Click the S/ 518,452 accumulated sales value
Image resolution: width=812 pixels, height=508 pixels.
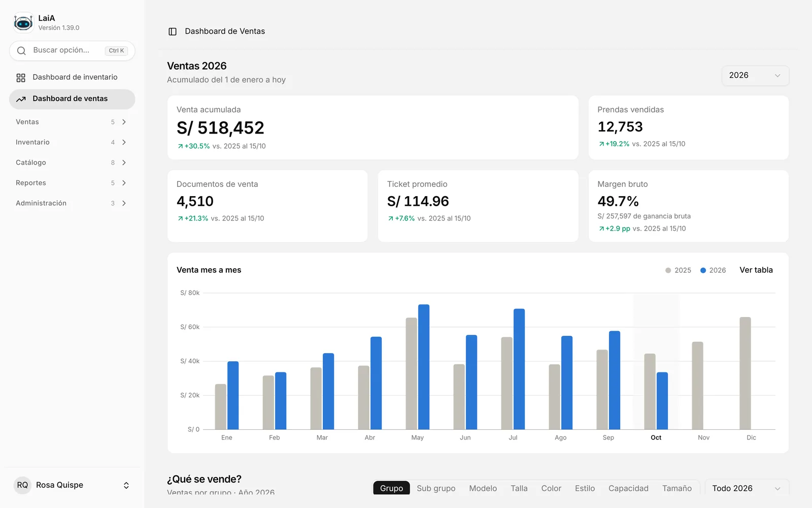click(x=220, y=128)
